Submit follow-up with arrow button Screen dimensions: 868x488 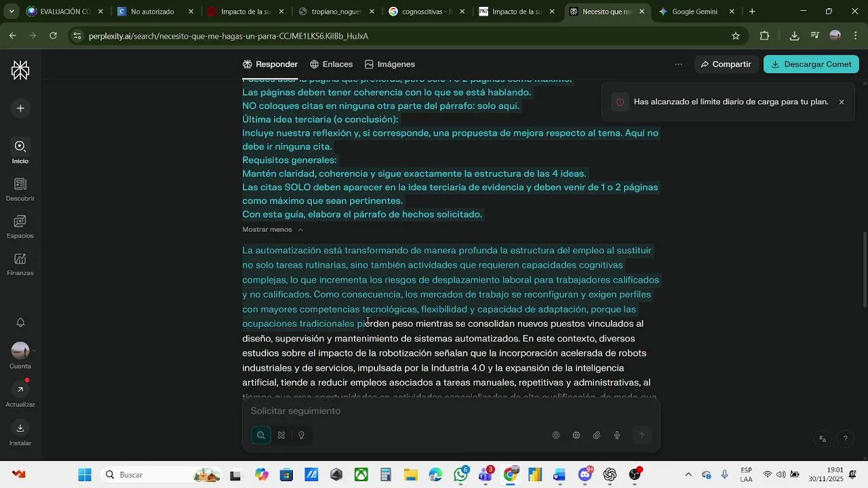coord(642,435)
